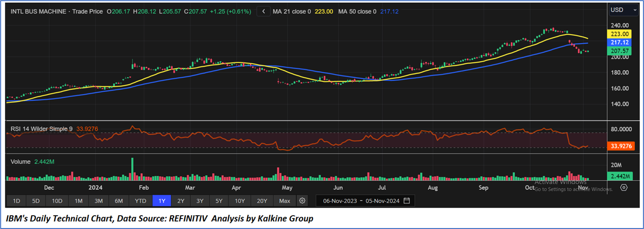Choose the 10Y time range
Viewport: 644px width, 229px height.
coord(239,201)
